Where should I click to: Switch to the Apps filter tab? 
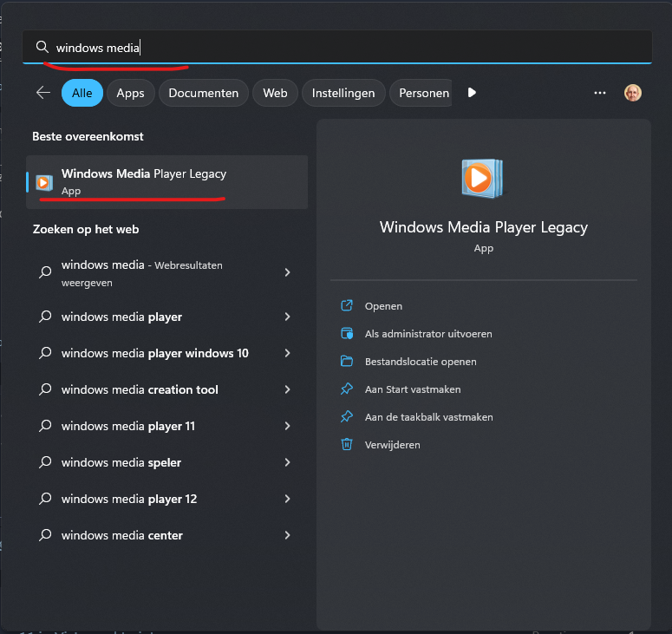(x=130, y=93)
